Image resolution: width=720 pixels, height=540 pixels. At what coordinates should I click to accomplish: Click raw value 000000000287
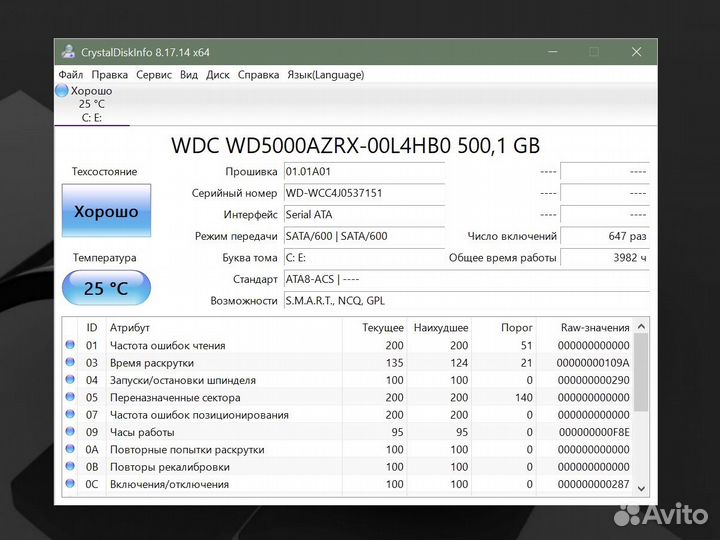click(593, 484)
